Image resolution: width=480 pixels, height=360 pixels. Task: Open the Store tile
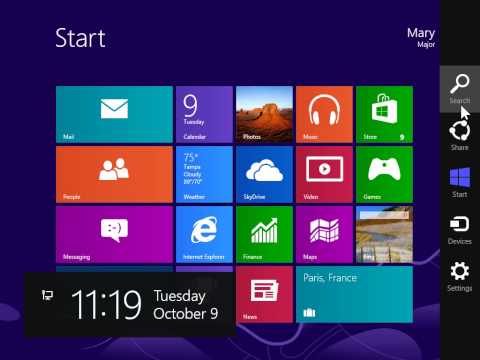[x=384, y=114]
